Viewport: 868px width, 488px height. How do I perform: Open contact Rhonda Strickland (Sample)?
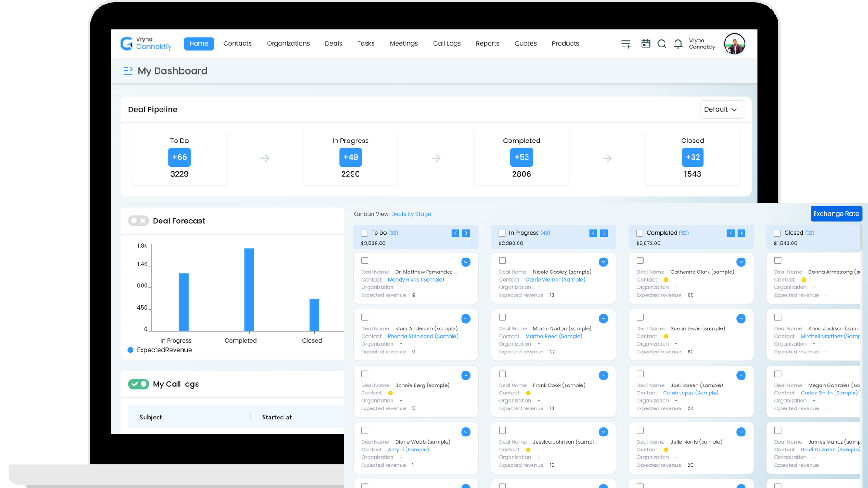point(423,337)
